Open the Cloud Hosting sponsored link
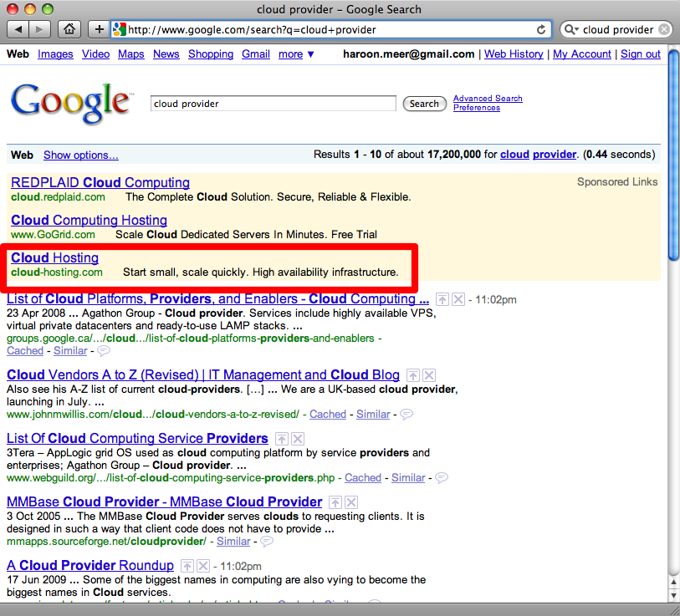Screen dimensions: 680x616 click(54, 258)
